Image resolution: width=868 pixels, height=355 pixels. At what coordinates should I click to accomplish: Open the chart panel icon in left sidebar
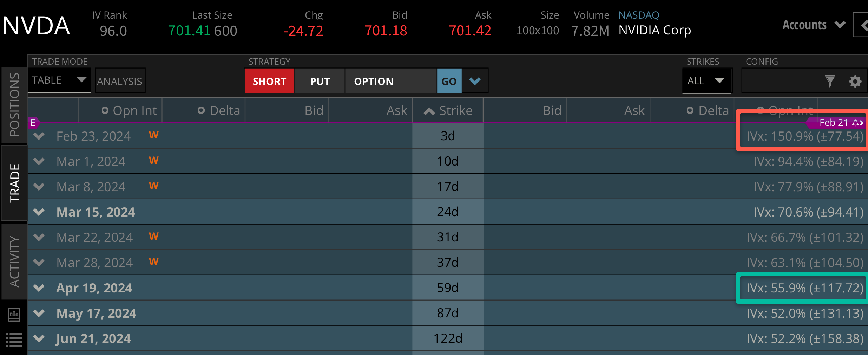[14, 315]
